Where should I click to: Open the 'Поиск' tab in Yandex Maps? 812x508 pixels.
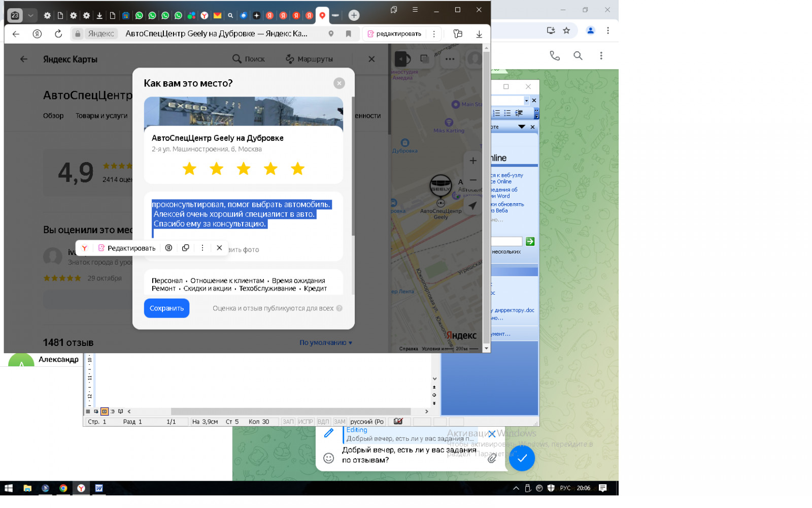click(249, 59)
